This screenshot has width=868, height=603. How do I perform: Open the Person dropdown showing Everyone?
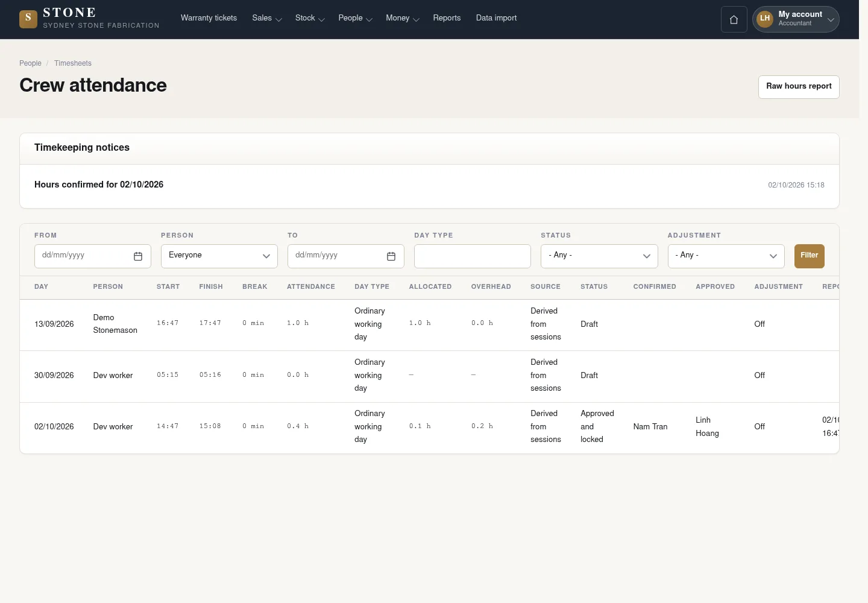click(219, 256)
